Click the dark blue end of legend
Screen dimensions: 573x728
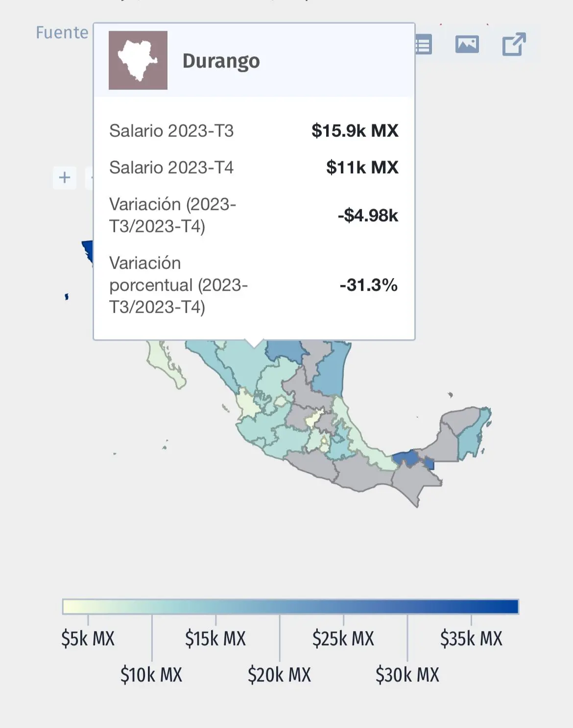tap(509, 607)
